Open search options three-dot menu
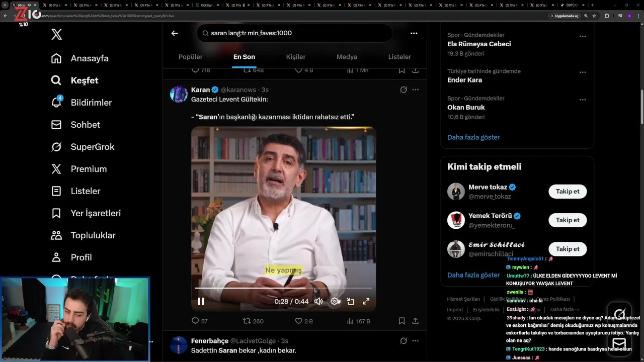This screenshot has width=644, height=362. coord(414,33)
